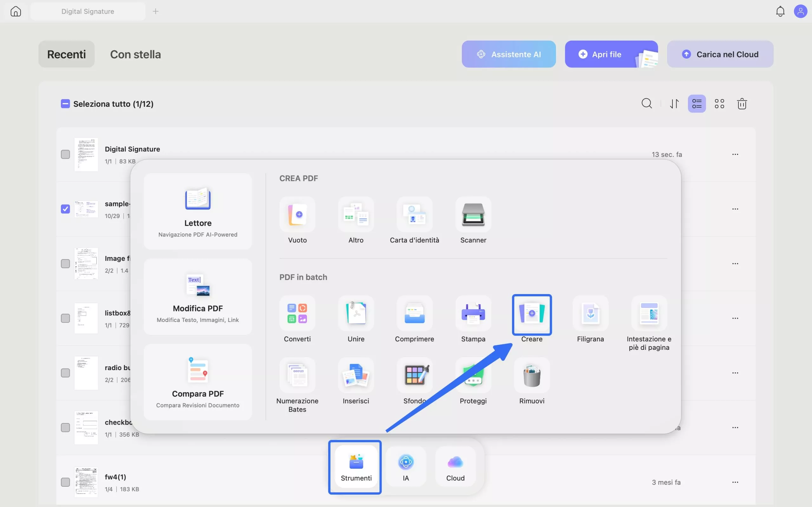Open the Comprimere batch tool
Image resolution: width=812 pixels, height=507 pixels.
414,313
